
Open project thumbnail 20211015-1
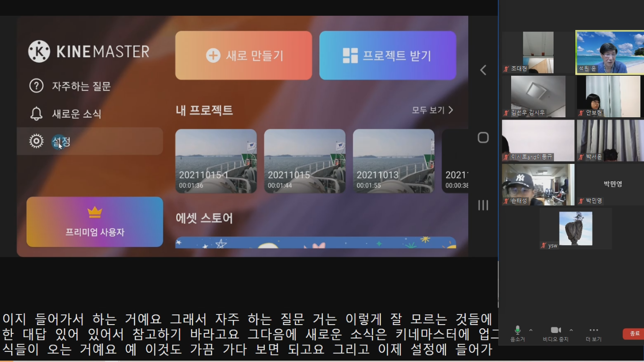click(216, 161)
